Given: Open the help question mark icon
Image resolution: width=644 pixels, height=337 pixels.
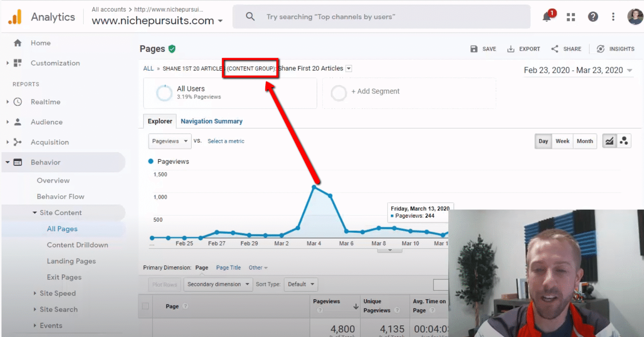Looking at the screenshot, I should pyautogui.click(x=593, y=17).
